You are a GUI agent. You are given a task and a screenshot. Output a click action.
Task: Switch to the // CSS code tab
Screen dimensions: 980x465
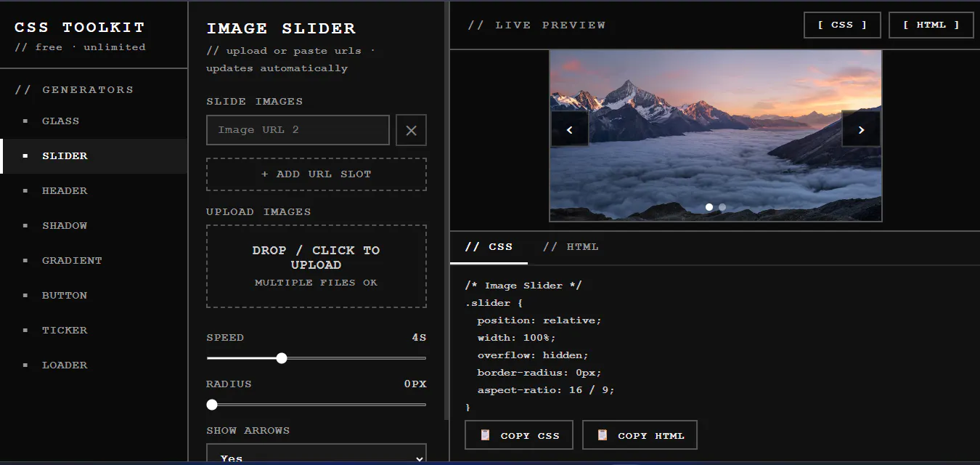click(489, 247)
